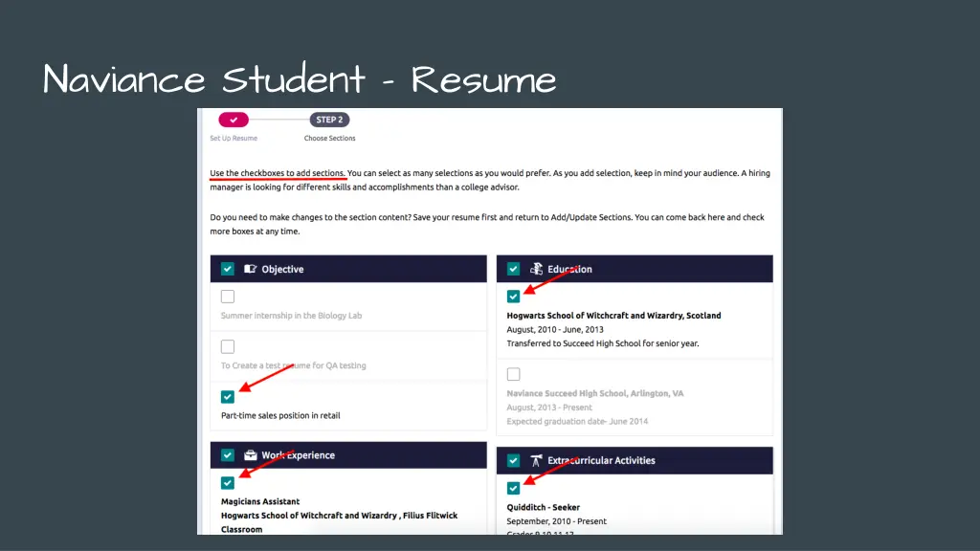Click the 'Magicians Assistant' job title
This screenshot has height=551, width=980.
260,501
